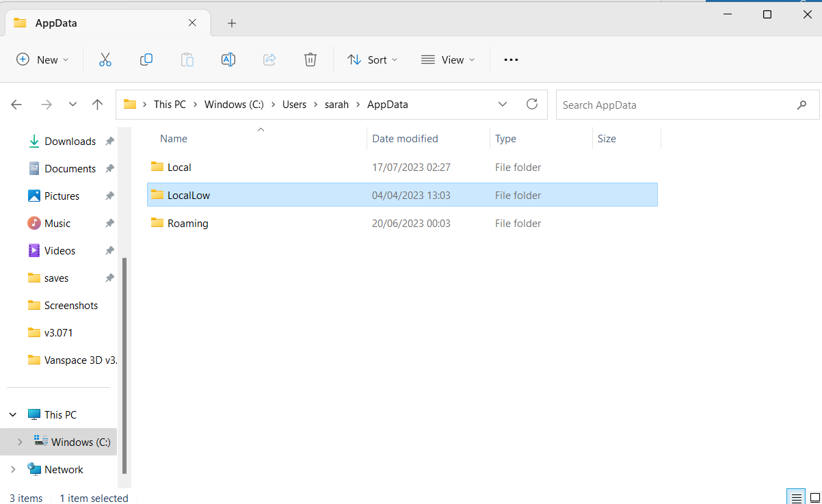The image size is (822, 504).
Task: Click the navigation pane scrollbar
Action: (124, 365)
